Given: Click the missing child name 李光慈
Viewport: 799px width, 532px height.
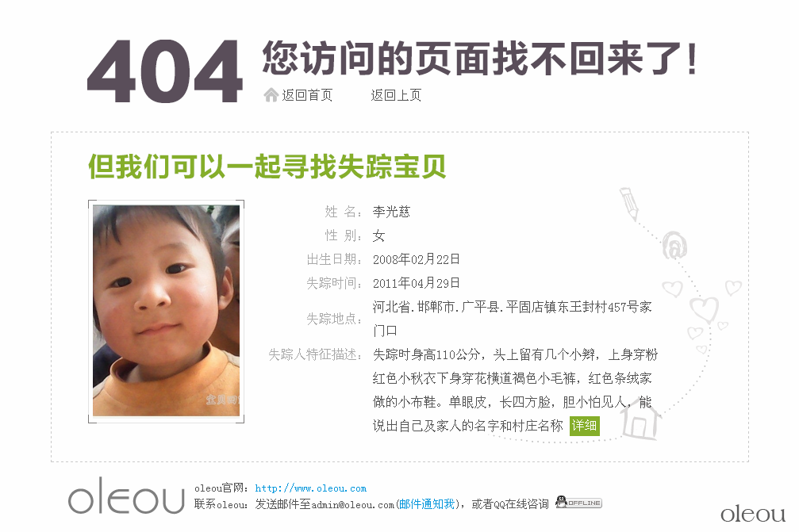Looking at the screenshot, I should 391,212.
